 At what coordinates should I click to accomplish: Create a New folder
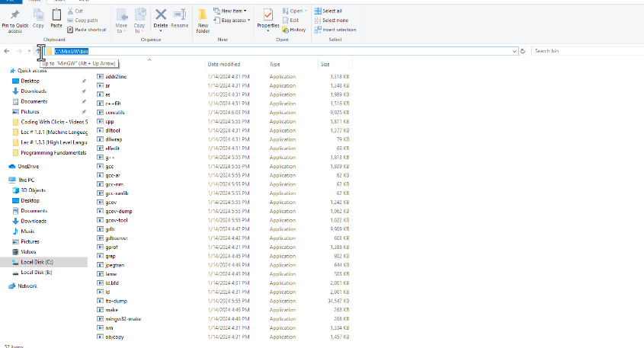[x=203, y=21]
